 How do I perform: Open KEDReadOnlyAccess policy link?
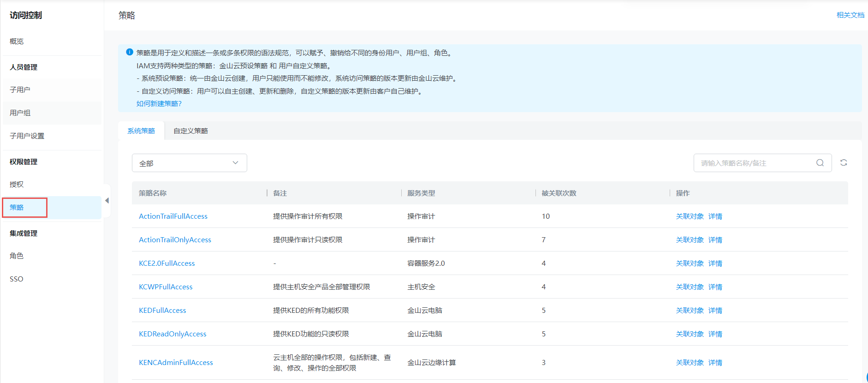pos(172,334)
